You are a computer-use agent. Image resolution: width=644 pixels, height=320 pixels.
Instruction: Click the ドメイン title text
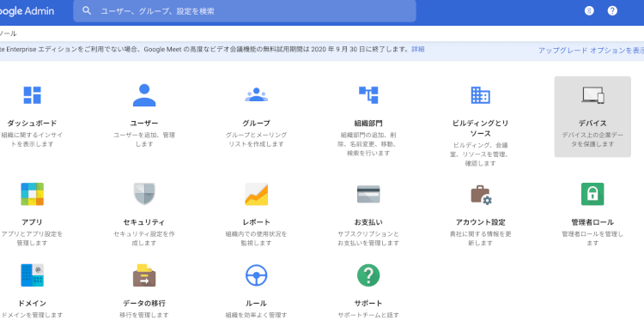[32, 303]
